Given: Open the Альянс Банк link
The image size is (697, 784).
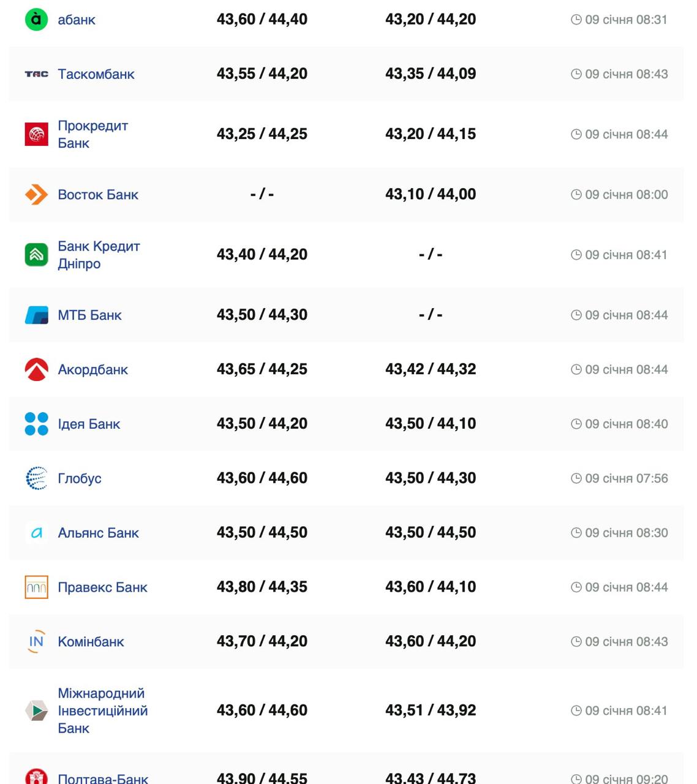Looking at the screenshot, I should (98, 533).
